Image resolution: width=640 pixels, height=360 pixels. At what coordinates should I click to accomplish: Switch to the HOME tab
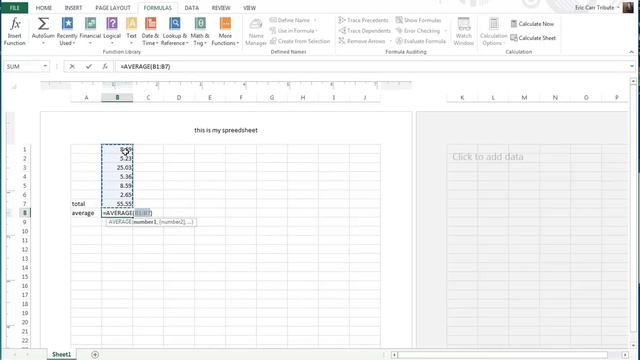[x=44, y=8]
